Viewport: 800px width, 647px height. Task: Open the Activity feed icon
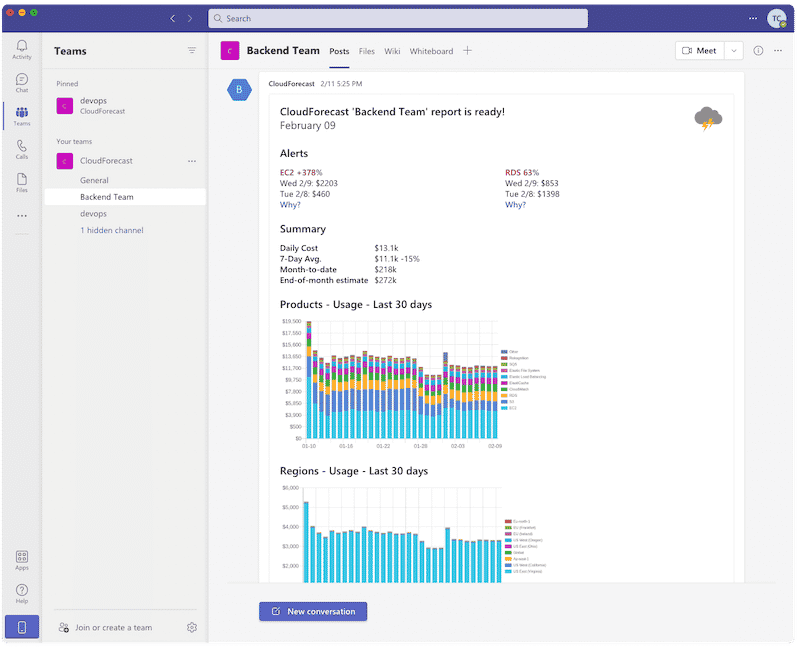[x=22, y=49]
